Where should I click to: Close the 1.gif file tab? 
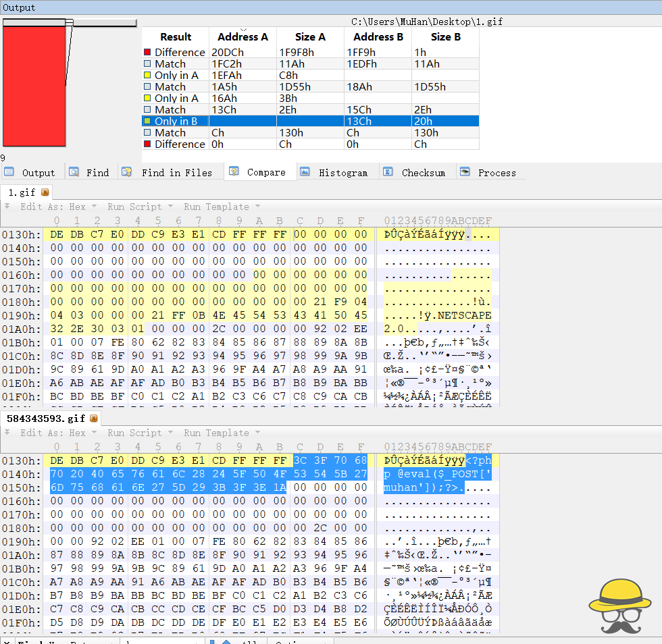(45, 192)
